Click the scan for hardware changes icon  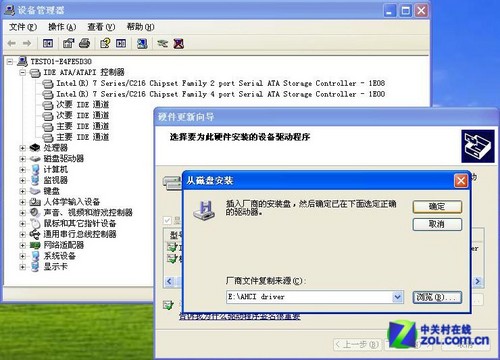click(x=142, y=43)
